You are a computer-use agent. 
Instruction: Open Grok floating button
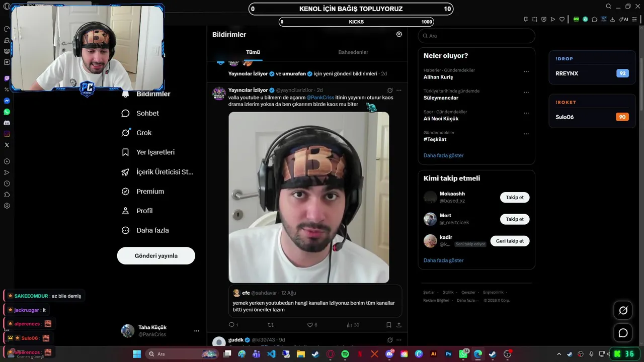(x=623, y=310)
